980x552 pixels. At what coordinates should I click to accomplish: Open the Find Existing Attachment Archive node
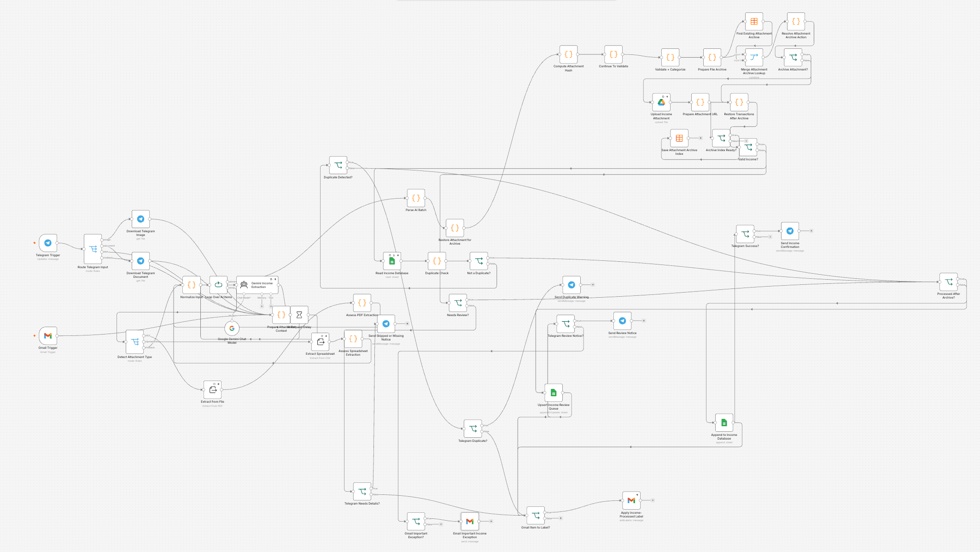(x=754, y=22)
